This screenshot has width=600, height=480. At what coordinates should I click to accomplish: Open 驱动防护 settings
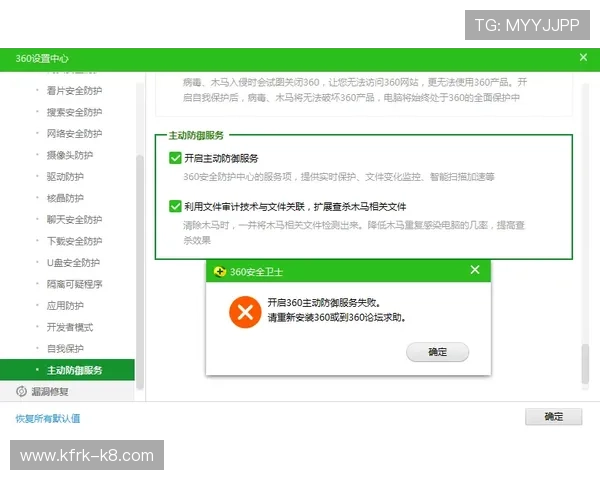pos(65,176)
